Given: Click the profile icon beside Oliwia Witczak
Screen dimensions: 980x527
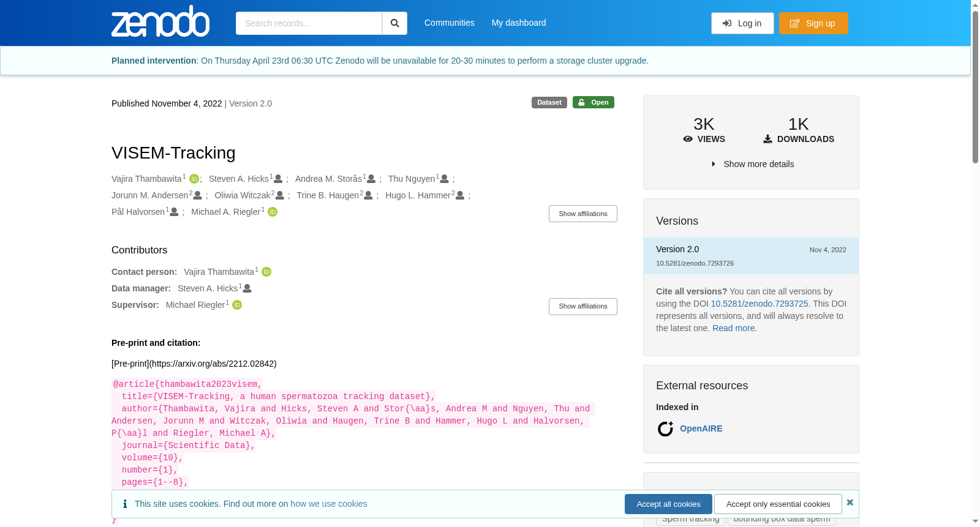Looking at the screenshot, I should pyautogui.click(x=280, y=195).
